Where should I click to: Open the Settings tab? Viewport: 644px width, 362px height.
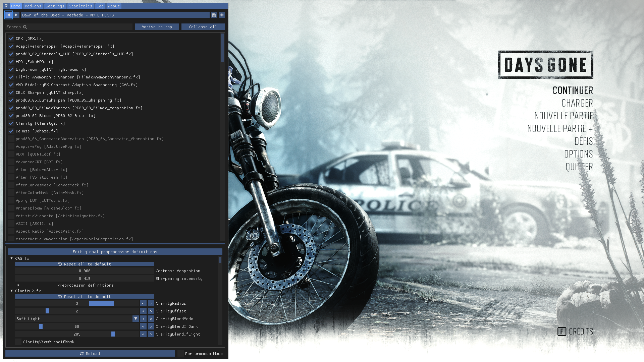click(x=55, y=6)
